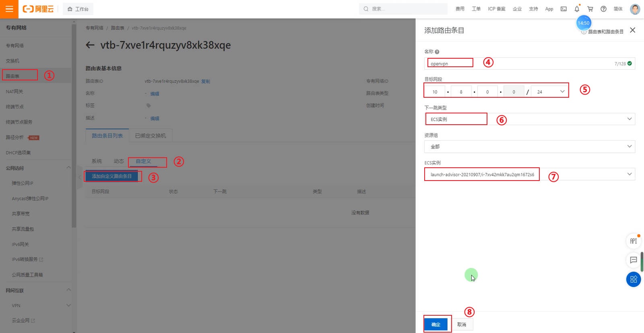Collapse the 公网访问 sidebar section
This screenshot has height=333, width=644.
68,168
